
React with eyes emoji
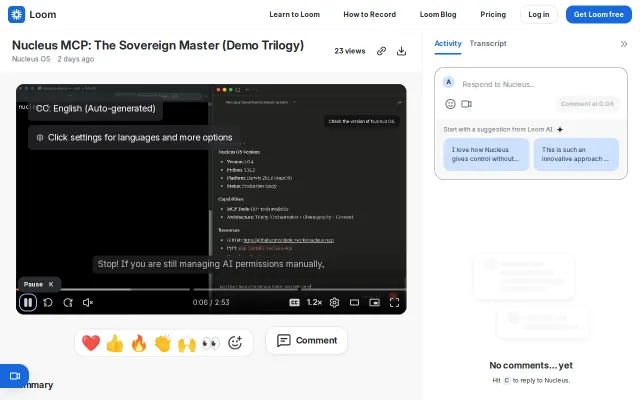click(211, 343)
